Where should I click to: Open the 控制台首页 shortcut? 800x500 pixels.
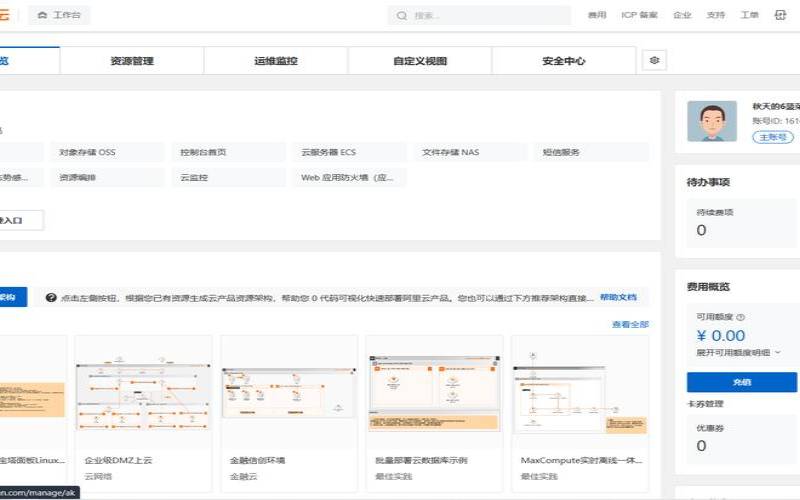pos(228,152)
